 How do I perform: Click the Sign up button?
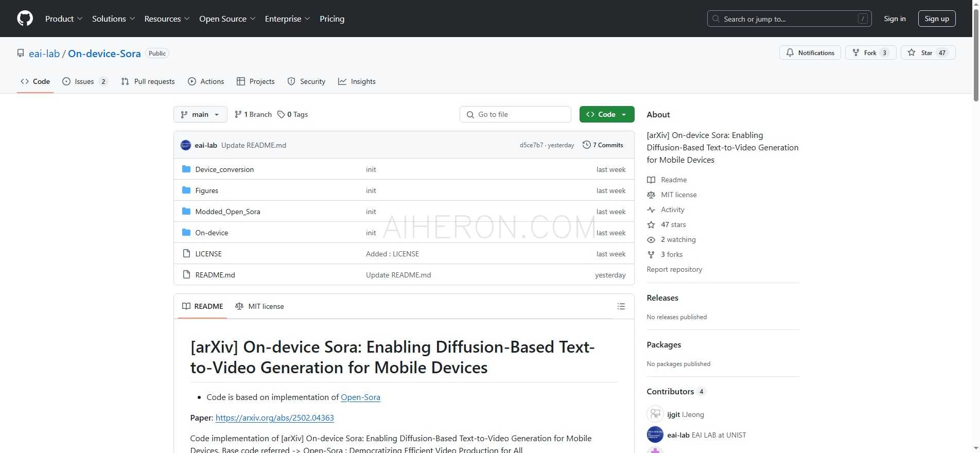[937, 19]
